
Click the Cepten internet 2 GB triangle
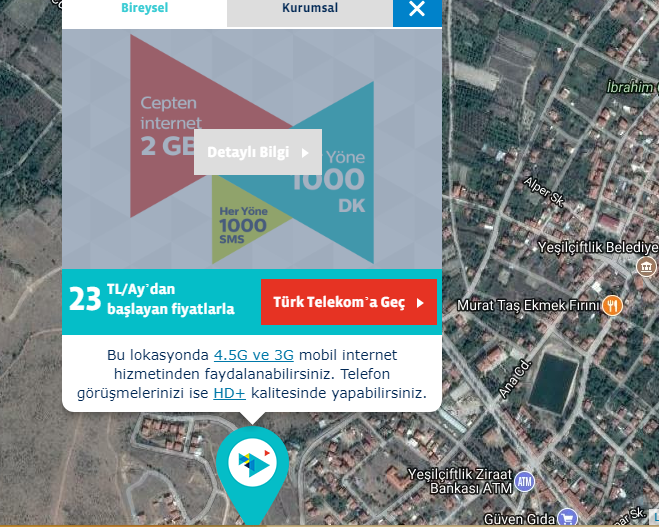click(x=177, y=126)
